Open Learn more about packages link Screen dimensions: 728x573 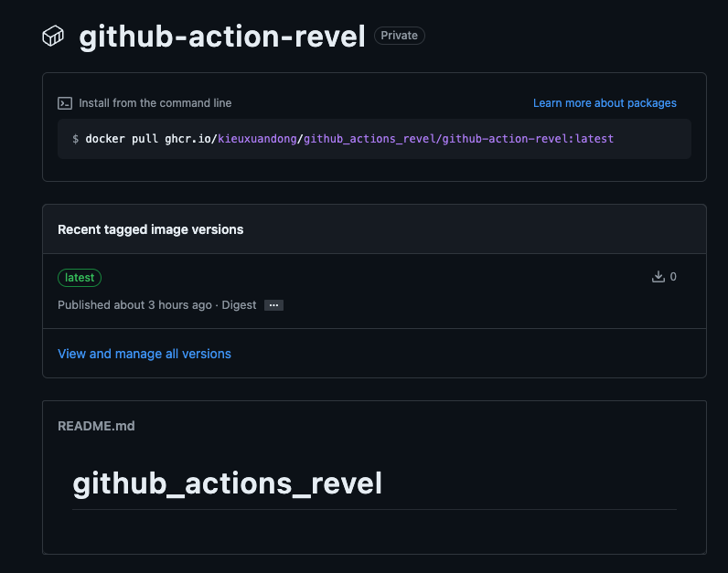(x=605, y=103)
